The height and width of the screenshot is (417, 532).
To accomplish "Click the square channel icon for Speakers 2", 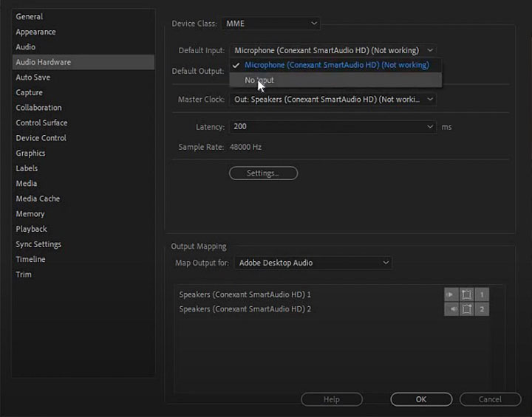I will coord(466,309).
